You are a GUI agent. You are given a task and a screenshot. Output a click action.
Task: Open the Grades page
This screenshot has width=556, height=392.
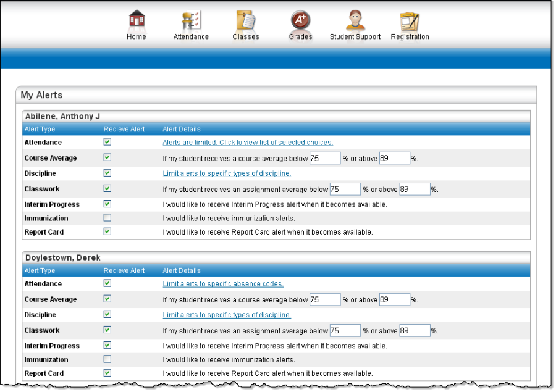coord(300,22)
